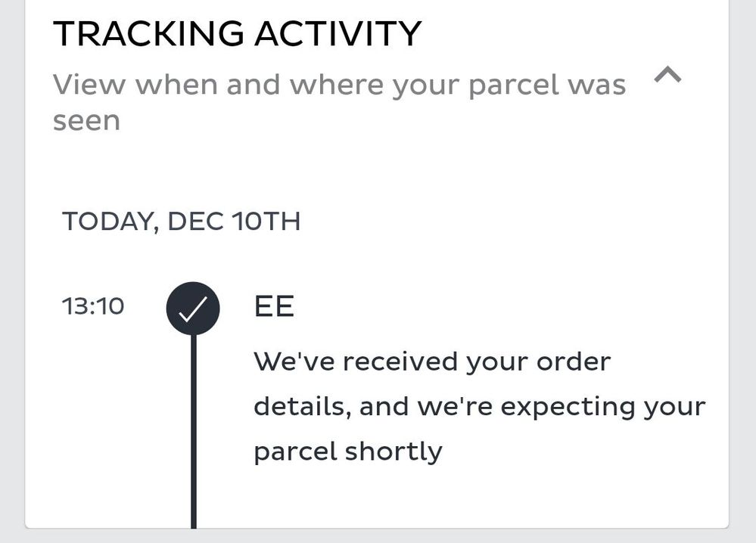Click the word 'TRACKING' in the heading
Image resolution: width=756 pixels, height=543 pixels.
tap(148, 34)
